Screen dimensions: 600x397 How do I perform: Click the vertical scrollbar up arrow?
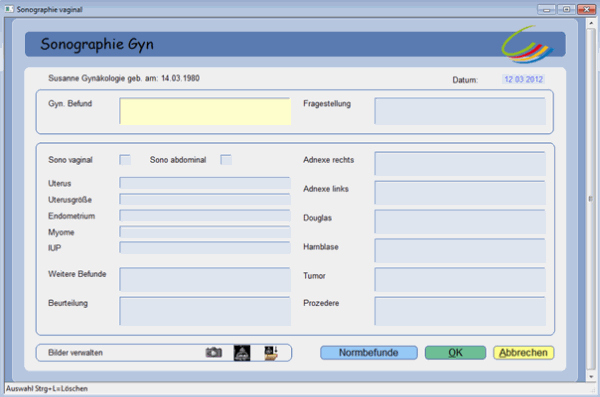(x=591, y=23)
